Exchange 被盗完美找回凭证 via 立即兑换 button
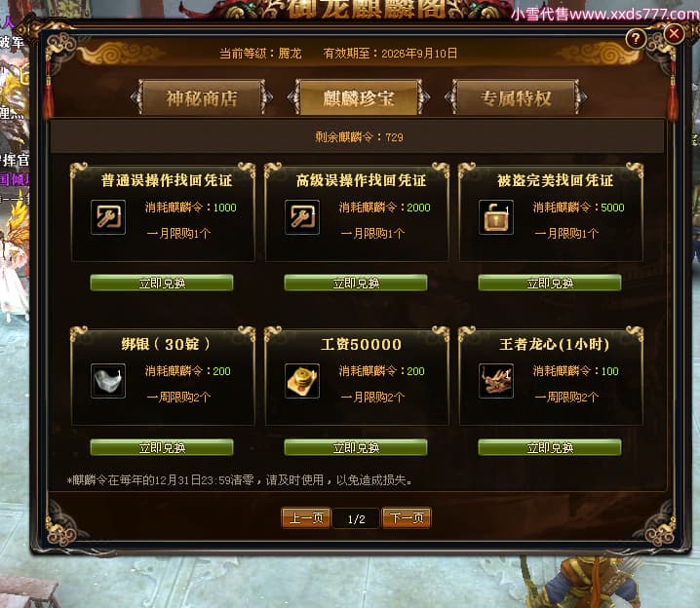 pos(550,283)
